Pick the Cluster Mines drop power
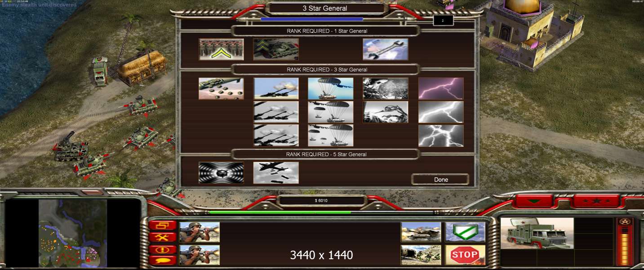The height and width of the screenshot is (270, 644). (x=221, y=89)
